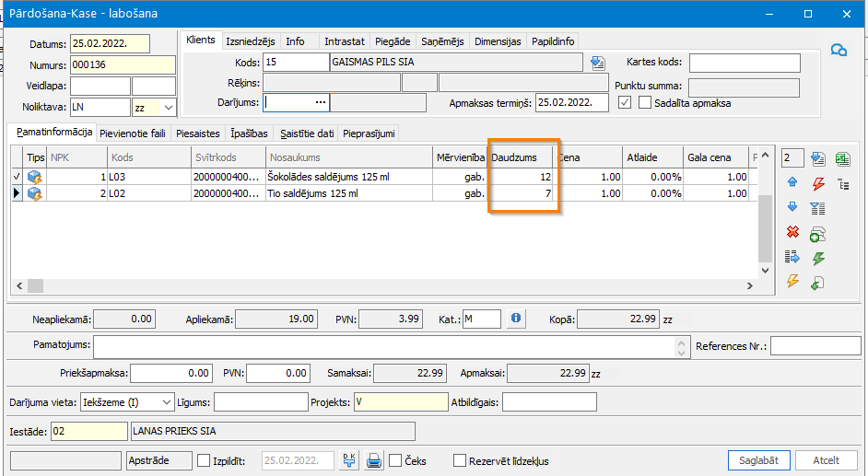The height and width of the screenshot is (476, 868).
Task: Click the Apstrāde button
Action: click(x=159, y=460)
